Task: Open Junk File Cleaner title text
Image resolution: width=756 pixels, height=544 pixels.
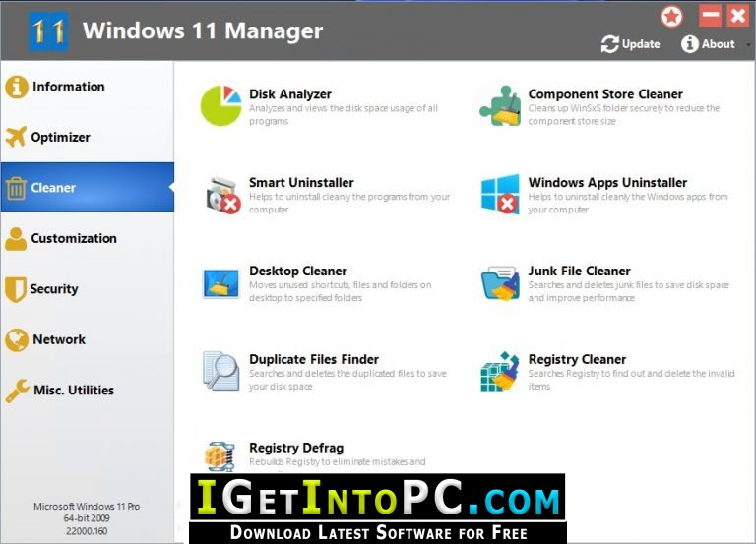Action: pos(579,271)
